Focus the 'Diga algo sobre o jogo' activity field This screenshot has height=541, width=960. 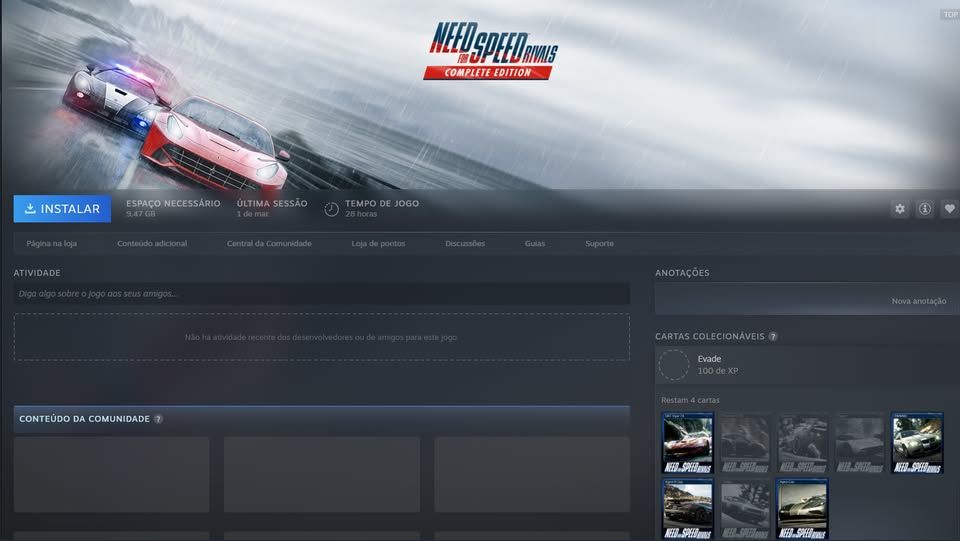(321, 294)
